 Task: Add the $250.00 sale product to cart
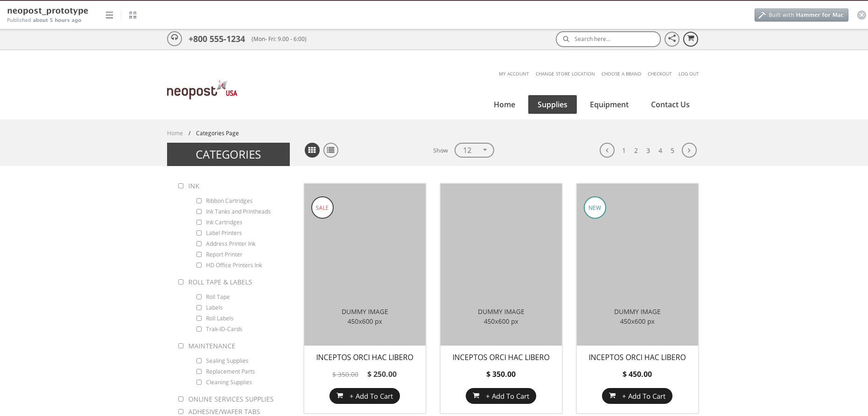[364, 396]
